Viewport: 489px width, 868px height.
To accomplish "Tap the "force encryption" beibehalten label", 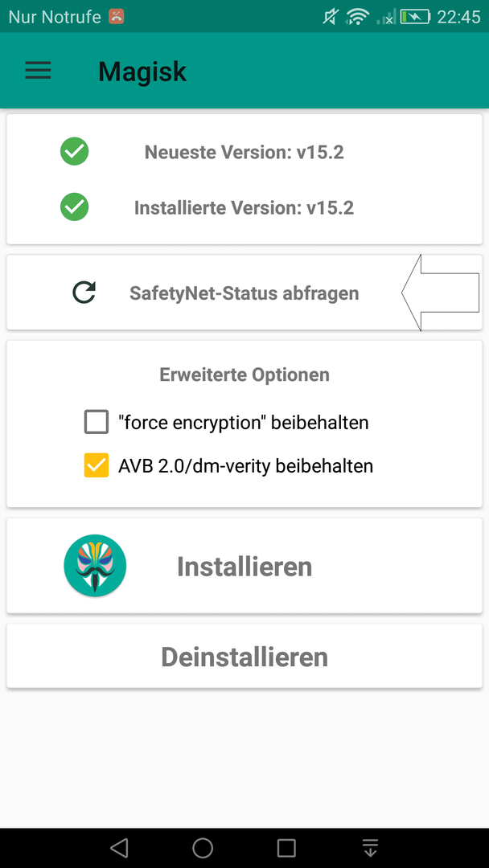I will [244, 423].
